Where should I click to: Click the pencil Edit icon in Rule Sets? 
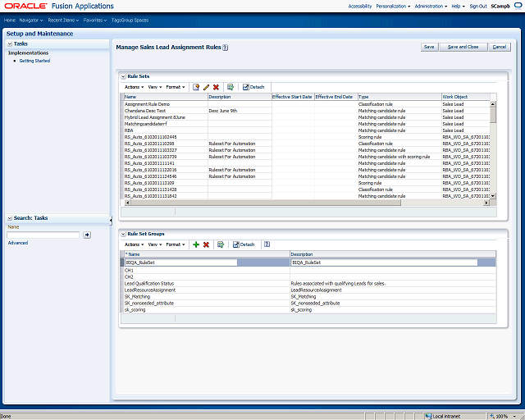(x=206, y=87)
